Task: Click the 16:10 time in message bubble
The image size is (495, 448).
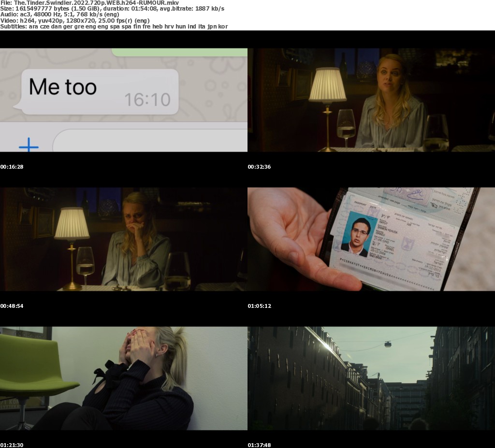Action: point(147,100)
